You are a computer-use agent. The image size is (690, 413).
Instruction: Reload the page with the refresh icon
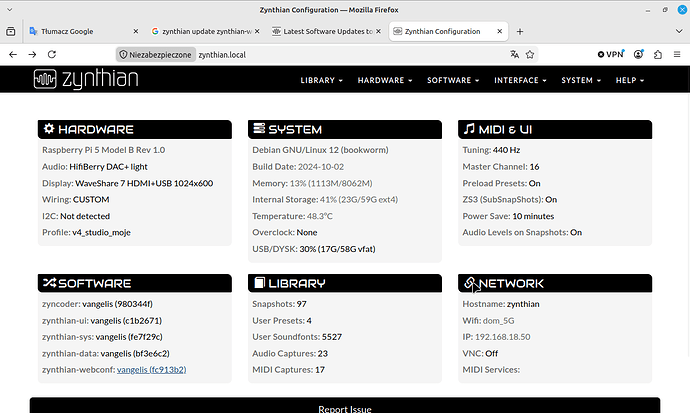(x=52, y=55)
